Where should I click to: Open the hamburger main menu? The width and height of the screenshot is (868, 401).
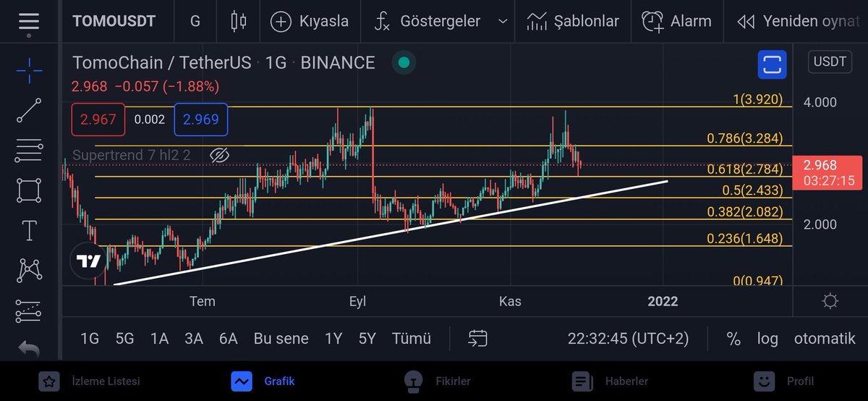pyautogui.click(x=29, y=21)
